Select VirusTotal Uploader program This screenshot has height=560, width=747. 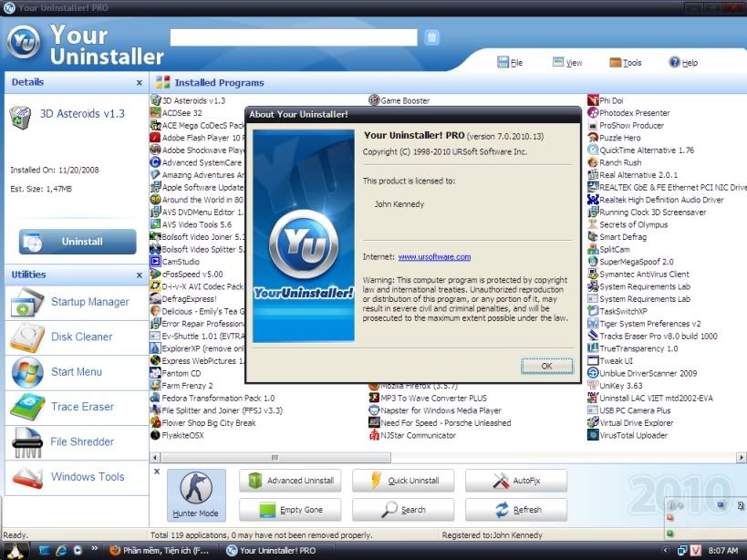point(628,435)
